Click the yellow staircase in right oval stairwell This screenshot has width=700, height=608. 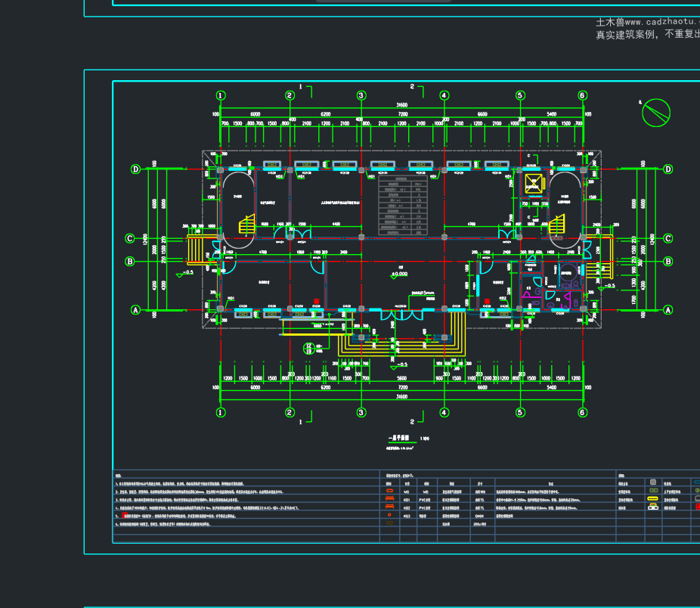556,225
